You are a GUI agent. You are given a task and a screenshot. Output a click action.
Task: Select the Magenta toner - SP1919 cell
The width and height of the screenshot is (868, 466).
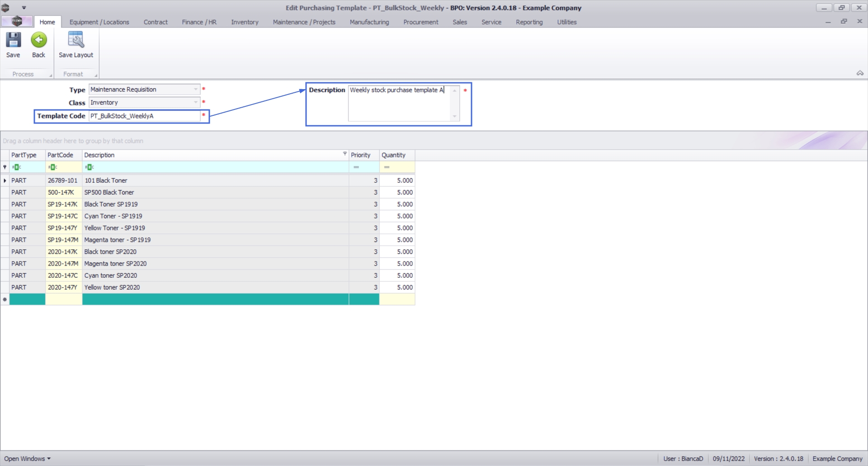point(215,240)
